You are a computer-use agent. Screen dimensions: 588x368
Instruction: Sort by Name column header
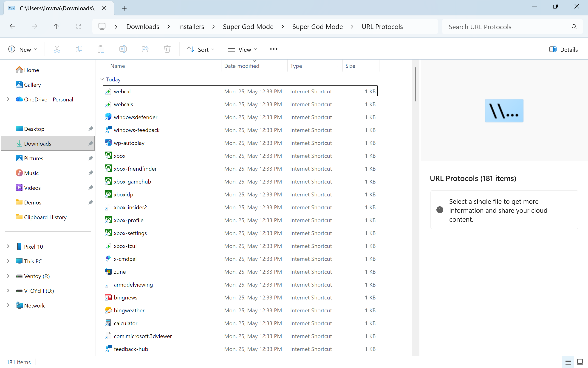tap(117, 66)
